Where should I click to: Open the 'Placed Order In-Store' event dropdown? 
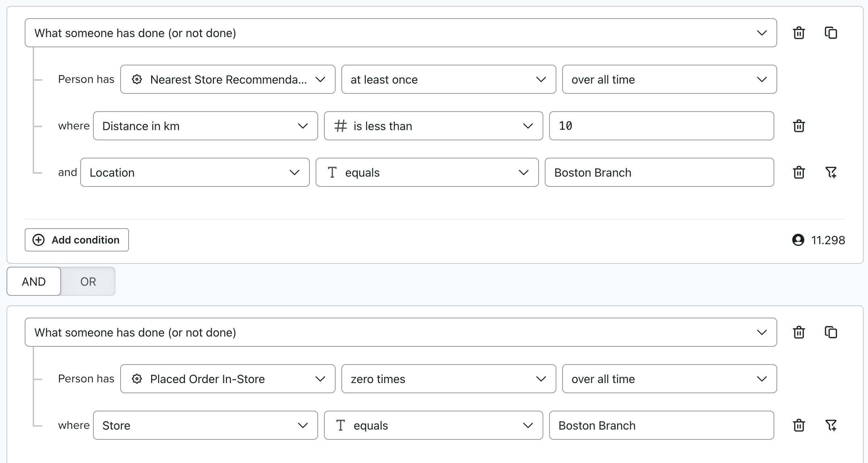(227, 379)
